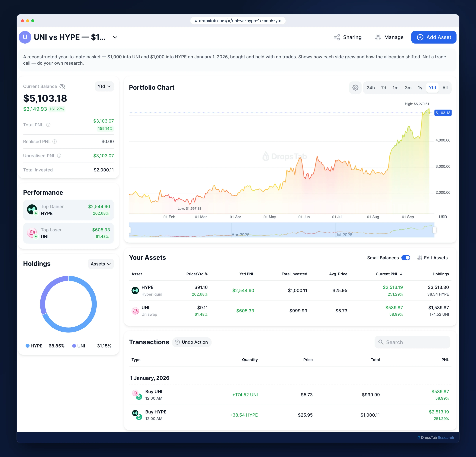Viewport: 476px width, 457px height.
Task: Click the Total PNL info icon
Action: (x=48, y=125)
